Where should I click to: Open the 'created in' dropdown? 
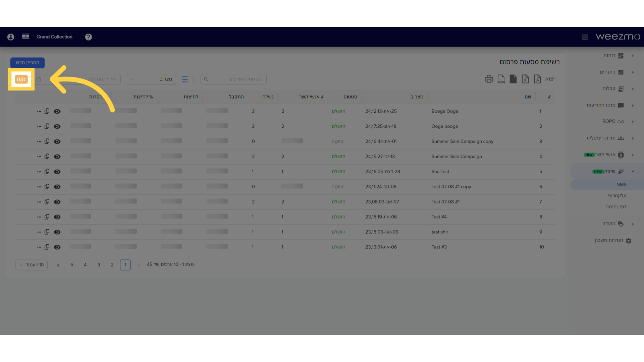coord(151,79)
